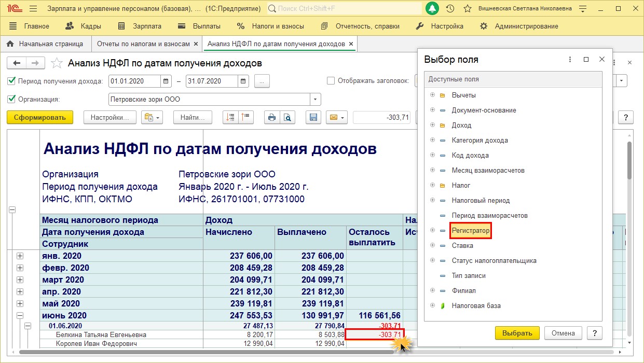The width and height of the screenshot is (644, 363).
Task: Open the history clock icon
Action: 450,8
